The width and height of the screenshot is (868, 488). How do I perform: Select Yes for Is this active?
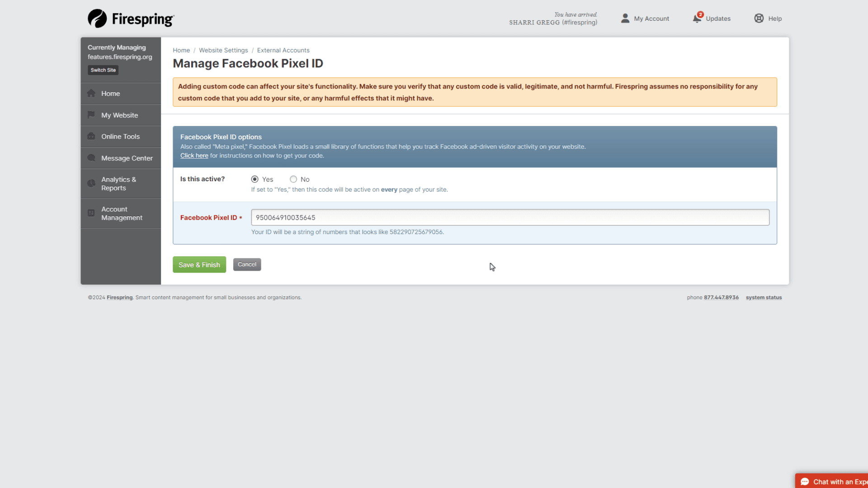point(255,179)
